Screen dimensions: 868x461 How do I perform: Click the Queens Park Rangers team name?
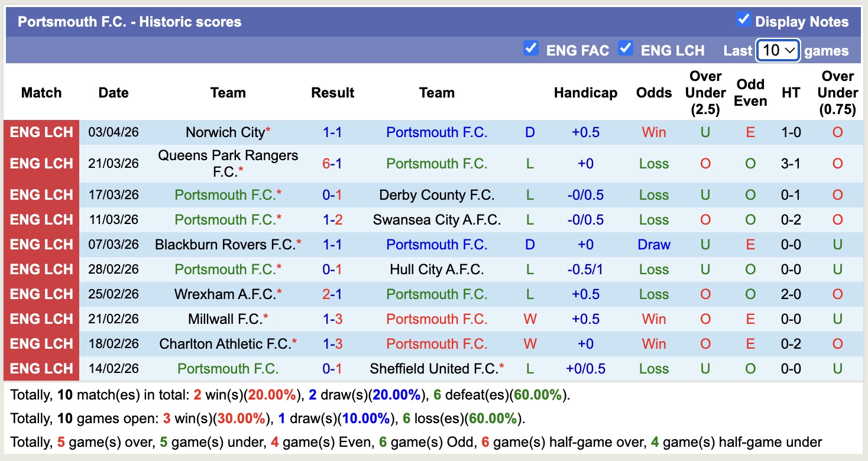pyautogui.click(x=228, y=164)
